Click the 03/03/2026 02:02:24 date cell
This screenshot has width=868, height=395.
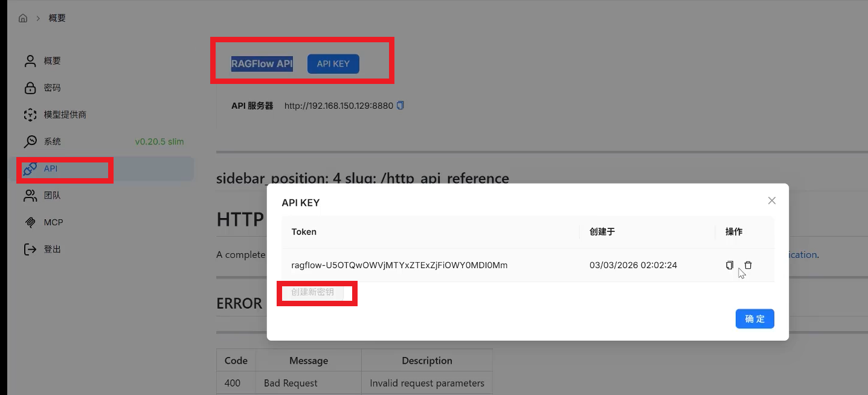(634, 265)
